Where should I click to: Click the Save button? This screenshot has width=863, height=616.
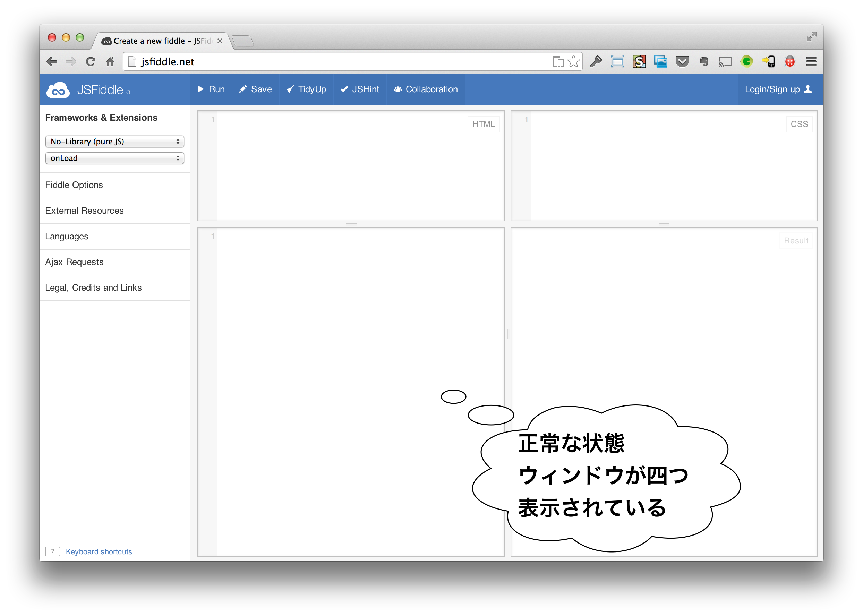pyautogui.click(x=256, y=89)
